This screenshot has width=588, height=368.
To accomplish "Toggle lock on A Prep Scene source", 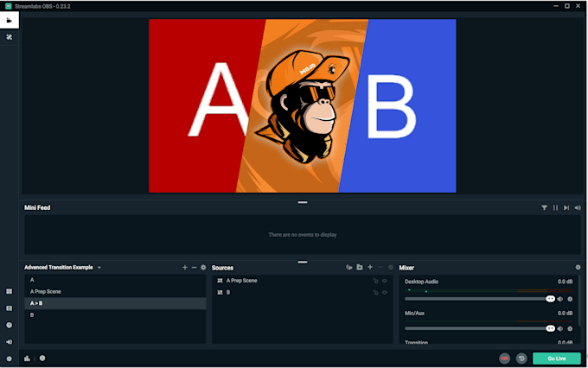I will point(375,281).
